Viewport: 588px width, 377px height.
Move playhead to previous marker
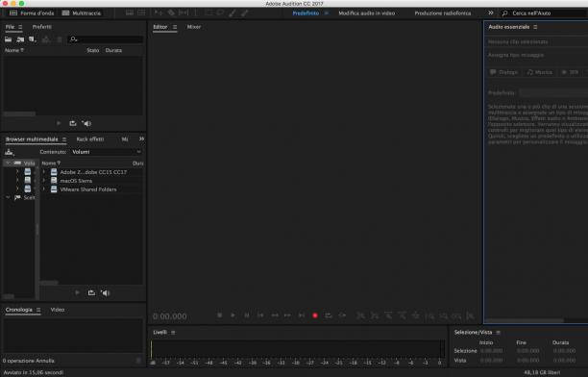pyautogui.click(x=260, y=315)
